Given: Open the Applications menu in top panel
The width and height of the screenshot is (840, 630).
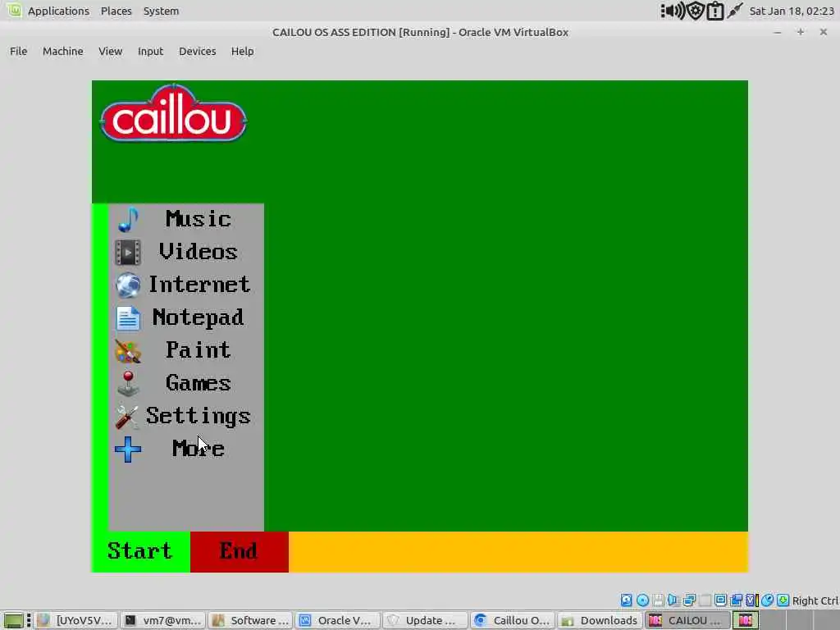Looking at the screenshot, I should tap(58, 11).
